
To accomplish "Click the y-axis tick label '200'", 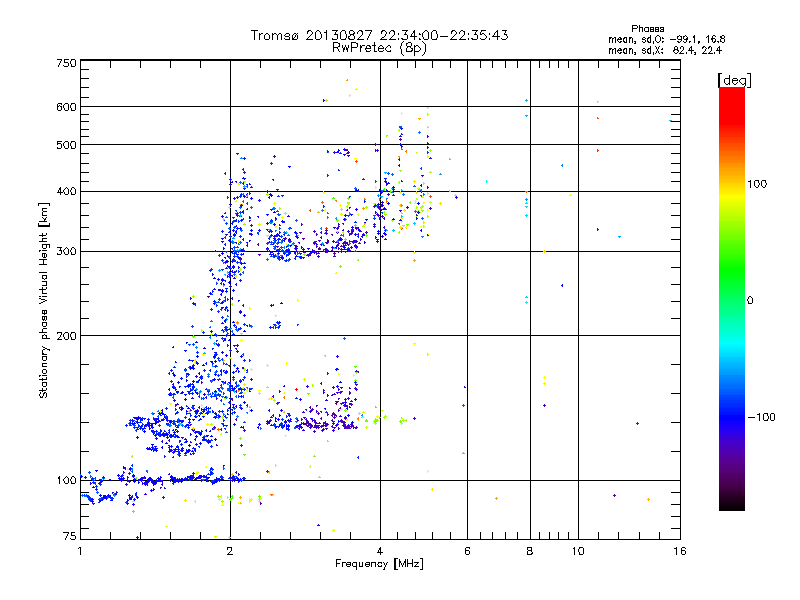I will (66, 336).
